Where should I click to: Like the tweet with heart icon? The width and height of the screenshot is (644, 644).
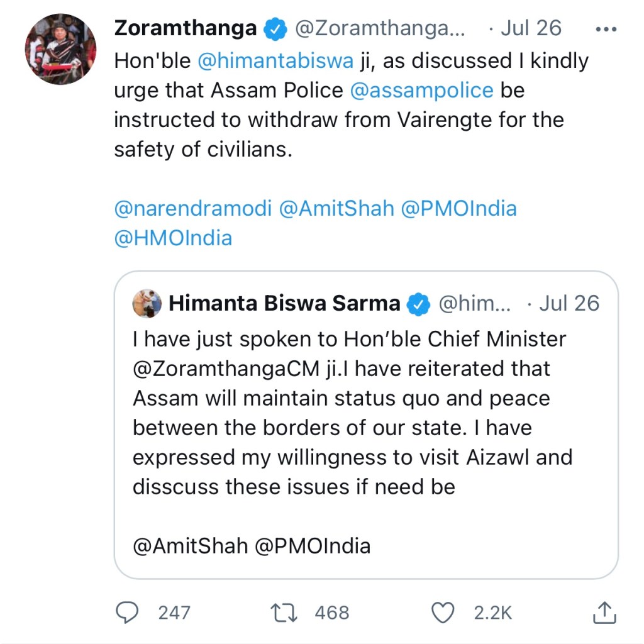pyautogui.click(x=445, y=612)
